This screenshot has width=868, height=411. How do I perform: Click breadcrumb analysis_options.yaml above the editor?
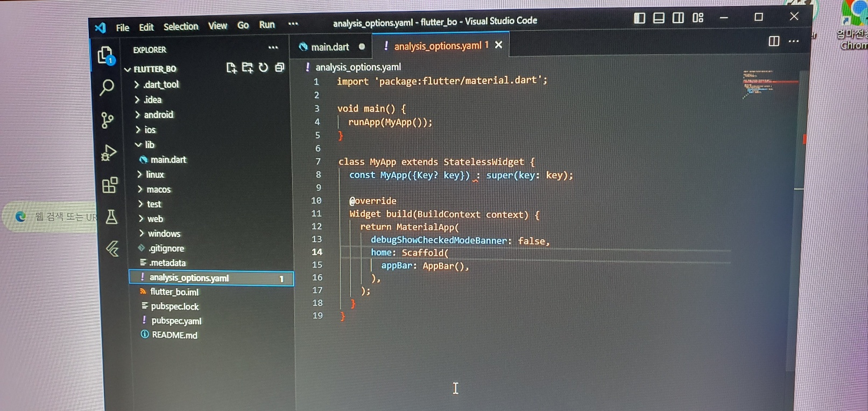(358, 67)
